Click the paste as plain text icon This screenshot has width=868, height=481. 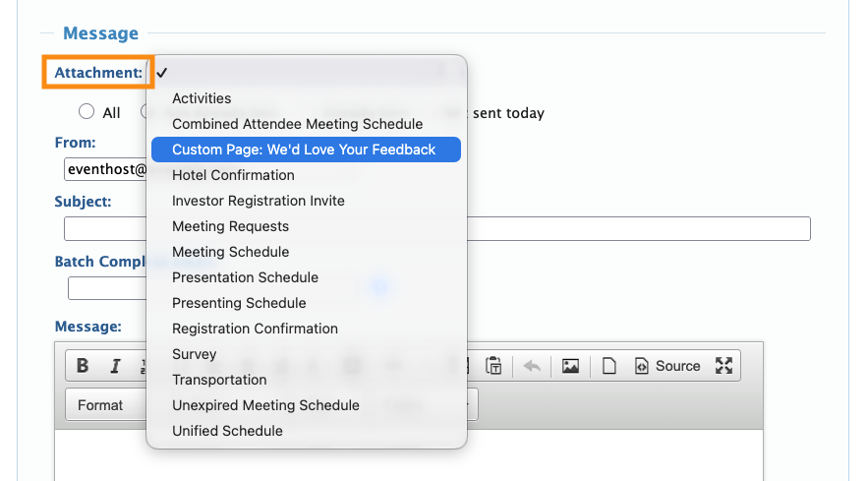pyautogui.click(x=494, y=366)
